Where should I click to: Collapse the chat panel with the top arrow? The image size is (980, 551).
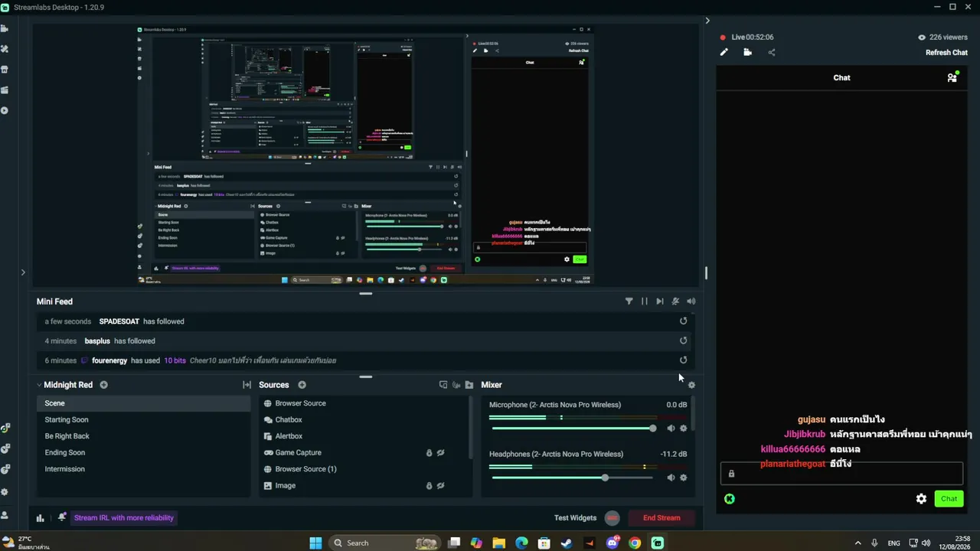pyautogui.click(x=707, y=21)
